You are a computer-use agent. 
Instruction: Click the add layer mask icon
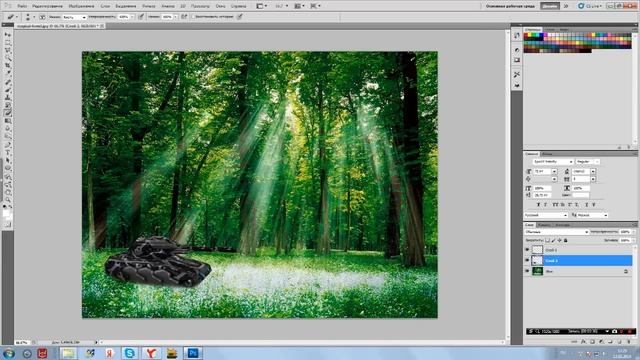[592, 341]
